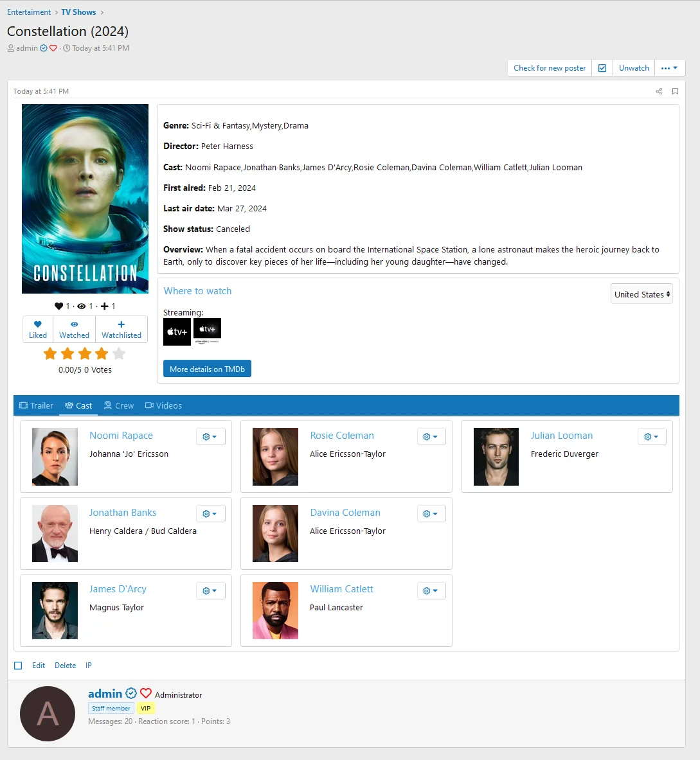Expand the three-dots more options menu

(x=669, y=68)
